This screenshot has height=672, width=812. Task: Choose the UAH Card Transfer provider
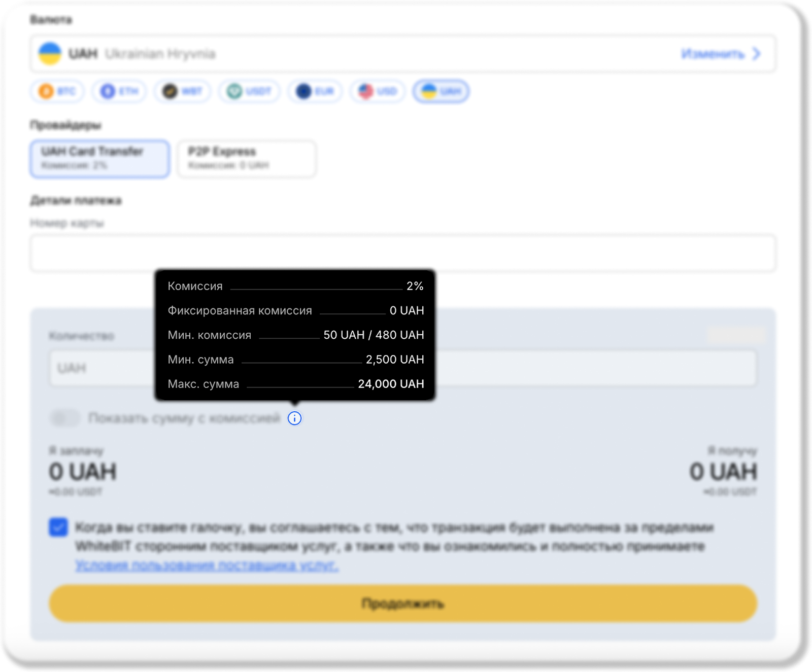100,159
